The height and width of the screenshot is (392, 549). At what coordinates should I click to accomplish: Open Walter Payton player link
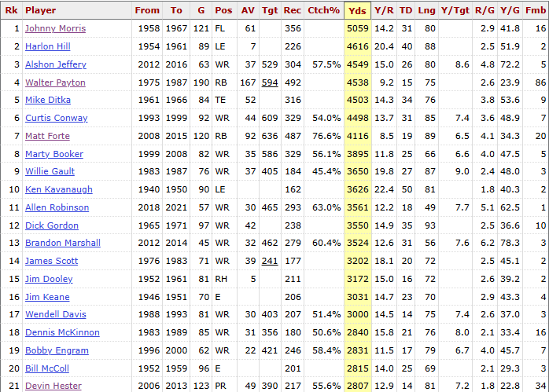[x=55, y=82]
